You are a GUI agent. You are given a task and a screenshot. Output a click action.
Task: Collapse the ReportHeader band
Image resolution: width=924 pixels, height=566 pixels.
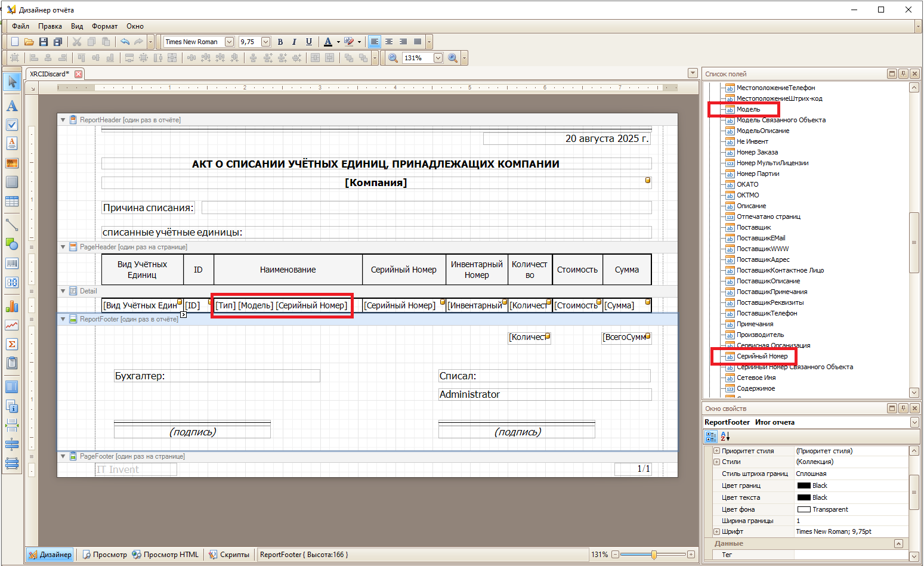coord(63,120)
